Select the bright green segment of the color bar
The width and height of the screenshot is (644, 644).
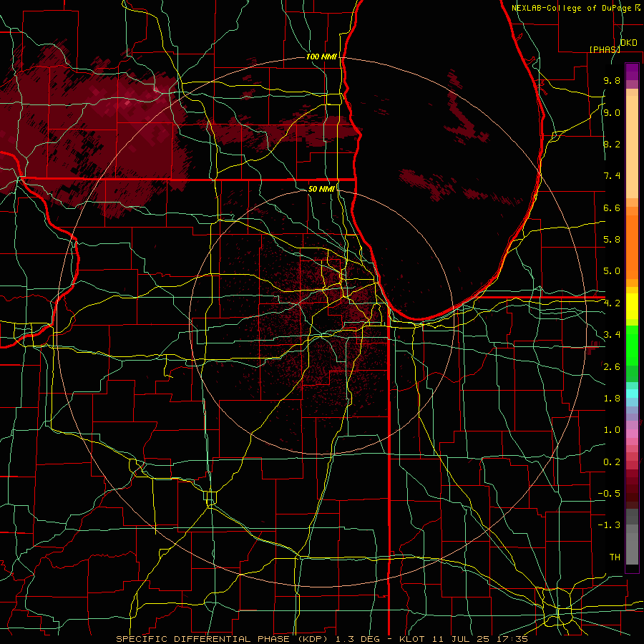pyautogui.click(x=632, y=345)
